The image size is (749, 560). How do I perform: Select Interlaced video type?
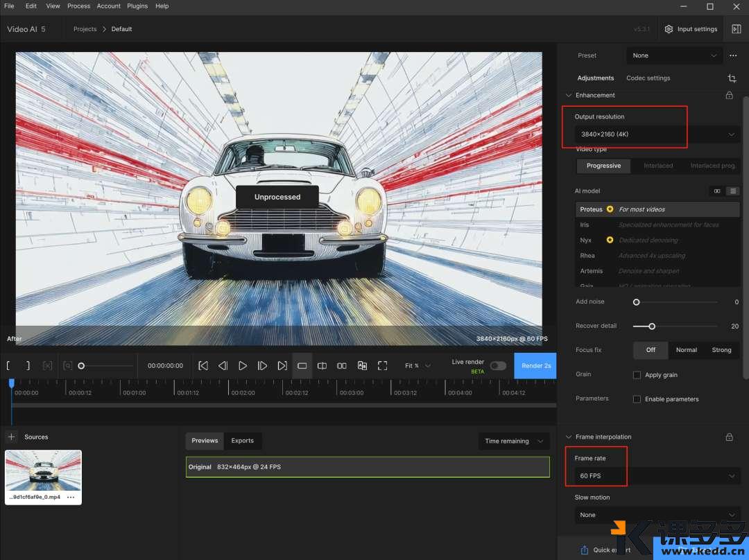(x=657, y=166)
